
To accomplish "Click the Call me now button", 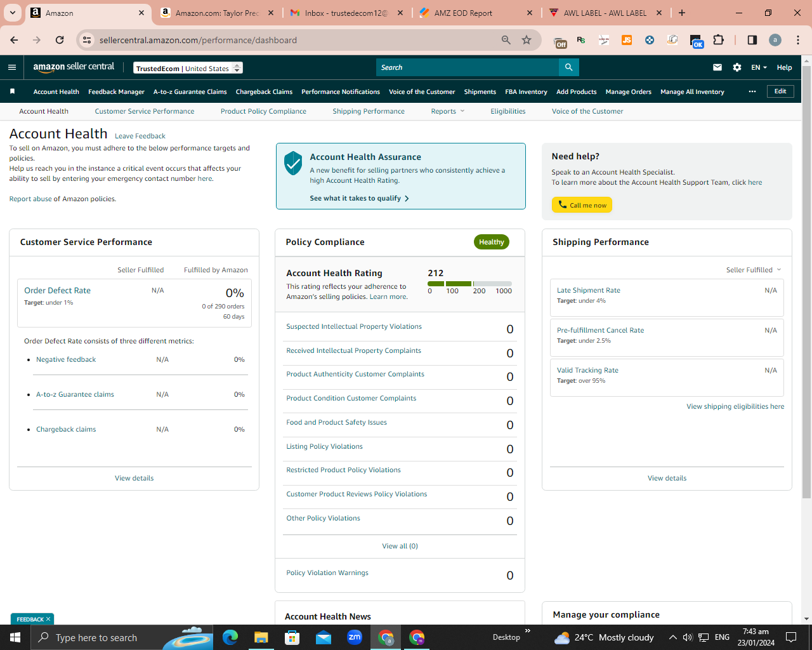I will point(582,205).
